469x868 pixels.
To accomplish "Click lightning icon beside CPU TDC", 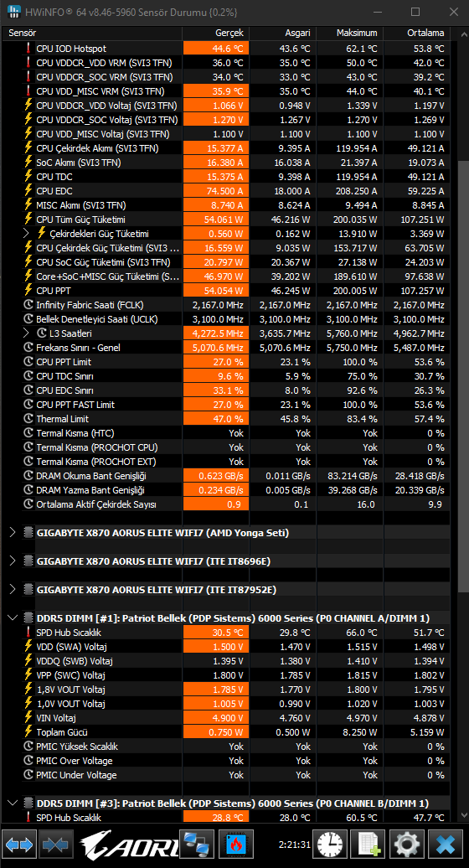I will (x=28, y=177).
